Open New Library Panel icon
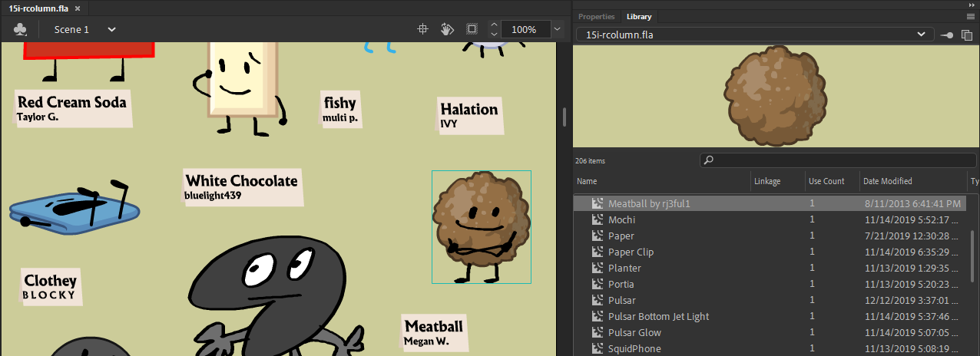 click(967, 35)
